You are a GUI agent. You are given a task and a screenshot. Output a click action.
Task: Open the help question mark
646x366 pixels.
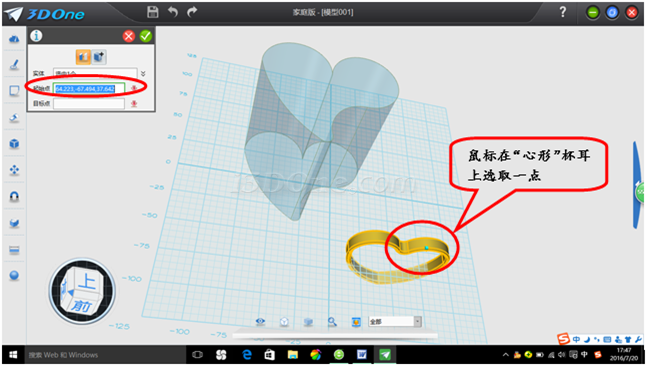coord(563,12)
